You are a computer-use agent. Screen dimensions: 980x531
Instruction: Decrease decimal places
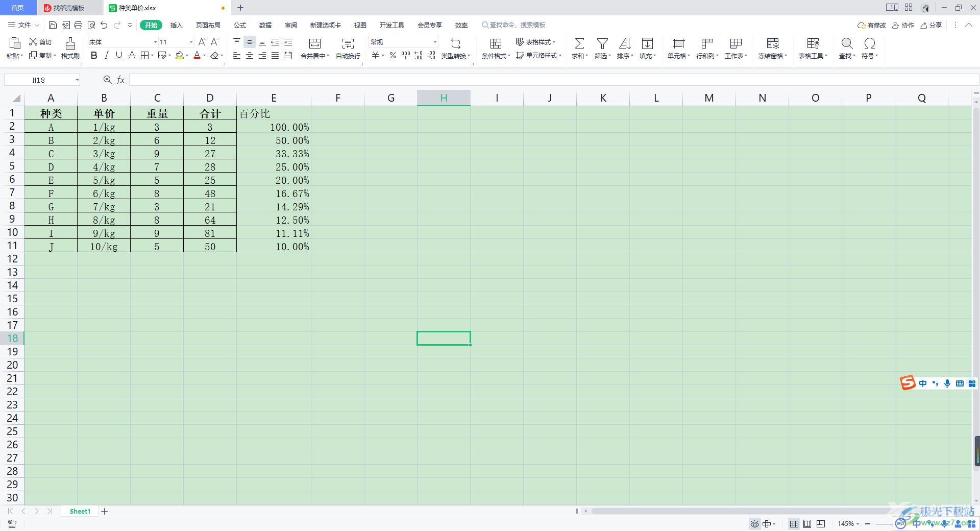[x=431, y=55]
